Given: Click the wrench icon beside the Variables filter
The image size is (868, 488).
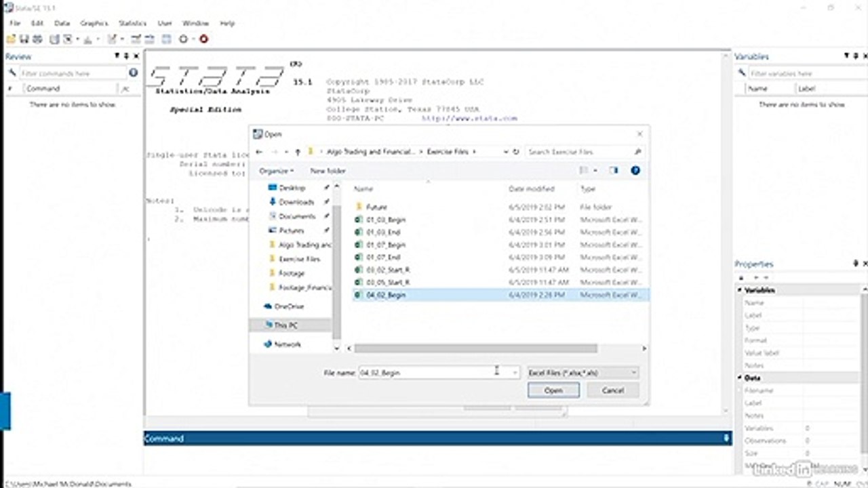Looking at the screenshot, I should [x=741, y=73].
